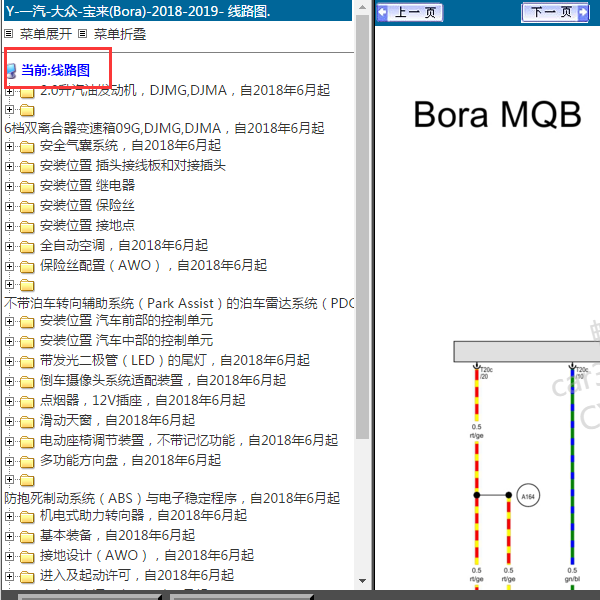Select 带发光二极管（LED）的尾灯 entry
This screenshot has height=600, width=600.
[175, 360]
